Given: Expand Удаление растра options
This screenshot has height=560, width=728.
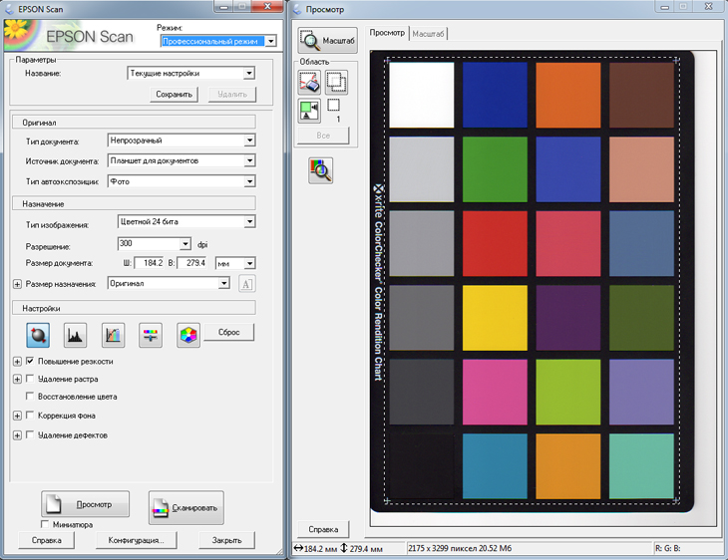Looking at the screenshot, I should [17, 379].
